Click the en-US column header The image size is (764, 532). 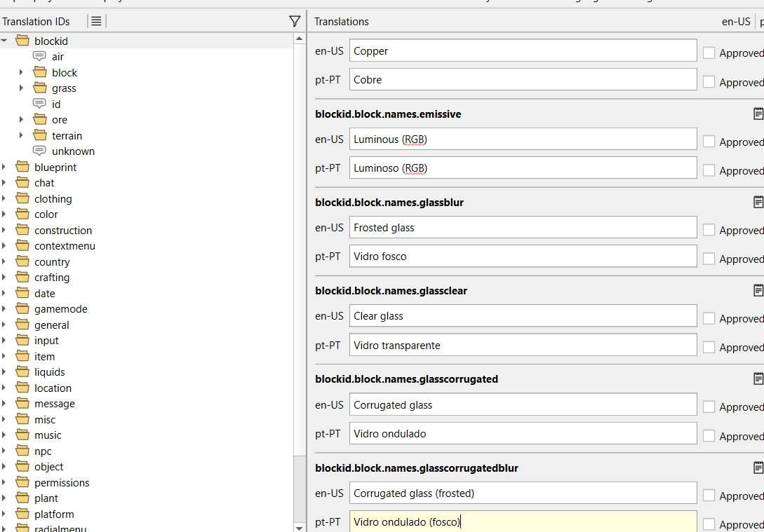pos(735,22)
